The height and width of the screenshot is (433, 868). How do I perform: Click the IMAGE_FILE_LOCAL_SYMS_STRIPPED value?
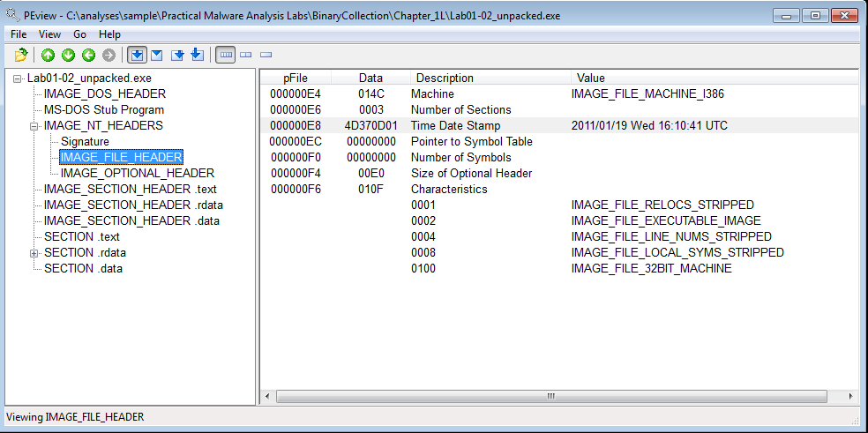pos(677,252)
